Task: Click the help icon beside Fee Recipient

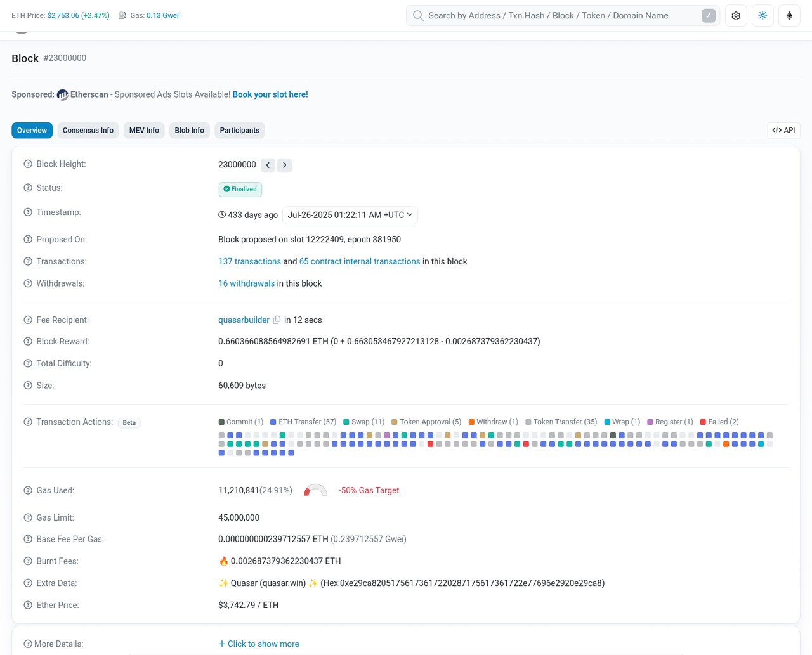Action: pyautogui.click(x=28, y=320)
